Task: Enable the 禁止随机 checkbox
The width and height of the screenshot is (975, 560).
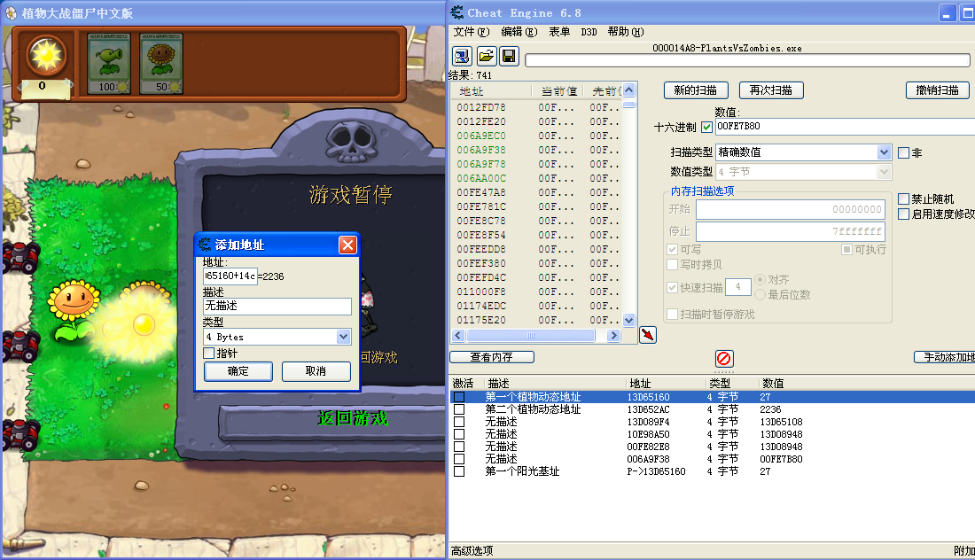Action: [x=903, y=198]
